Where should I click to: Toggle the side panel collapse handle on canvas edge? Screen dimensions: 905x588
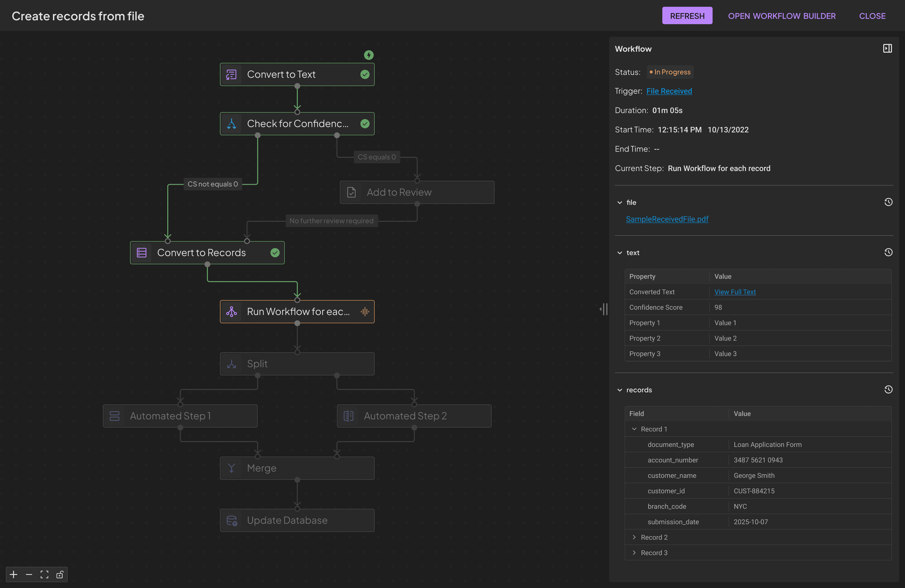pos(604,309)
